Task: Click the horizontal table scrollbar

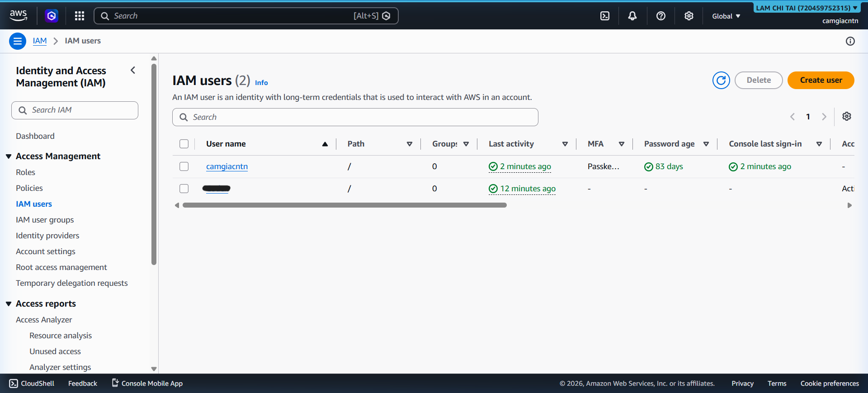Action: (x=344, y=205)
